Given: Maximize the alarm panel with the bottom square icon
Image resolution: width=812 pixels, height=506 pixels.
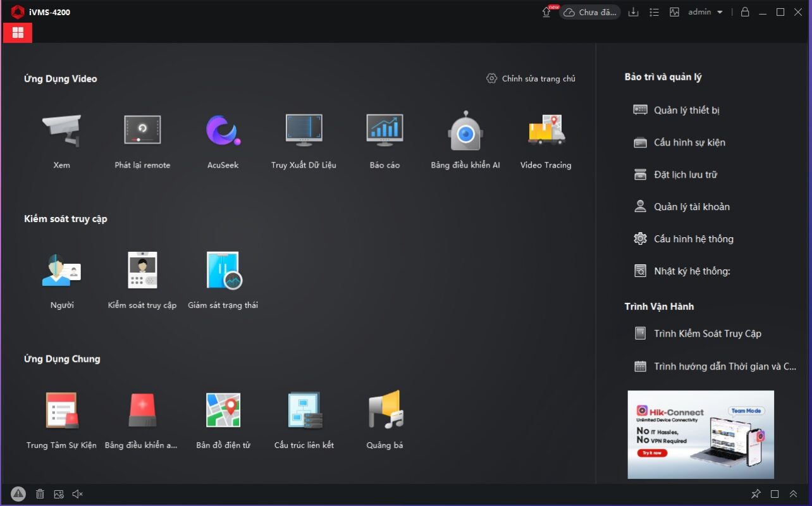Looking at the screenshot, I should tap(775, 494).
